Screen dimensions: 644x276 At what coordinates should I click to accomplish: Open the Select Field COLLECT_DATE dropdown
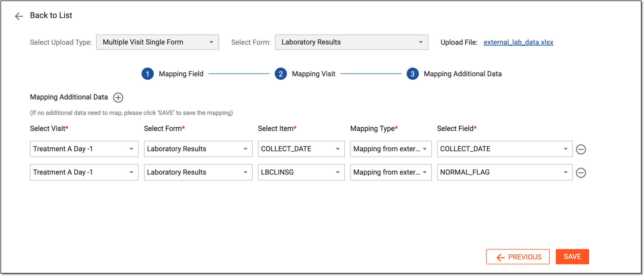pos(505,149)
